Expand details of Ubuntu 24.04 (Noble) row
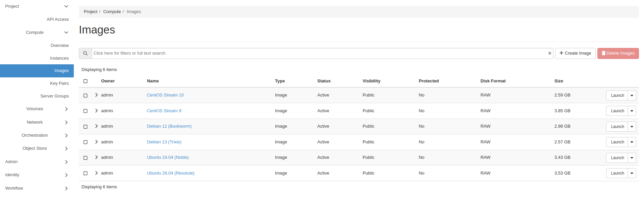The width and height of the screenshot is (644, 199). coord(96,157)
